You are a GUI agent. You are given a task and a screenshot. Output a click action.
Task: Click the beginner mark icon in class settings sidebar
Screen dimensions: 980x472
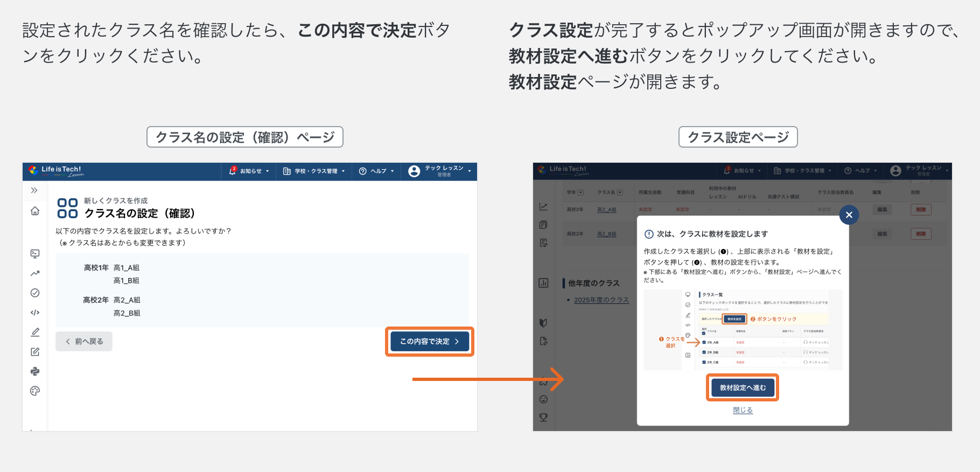click(543, 323)
